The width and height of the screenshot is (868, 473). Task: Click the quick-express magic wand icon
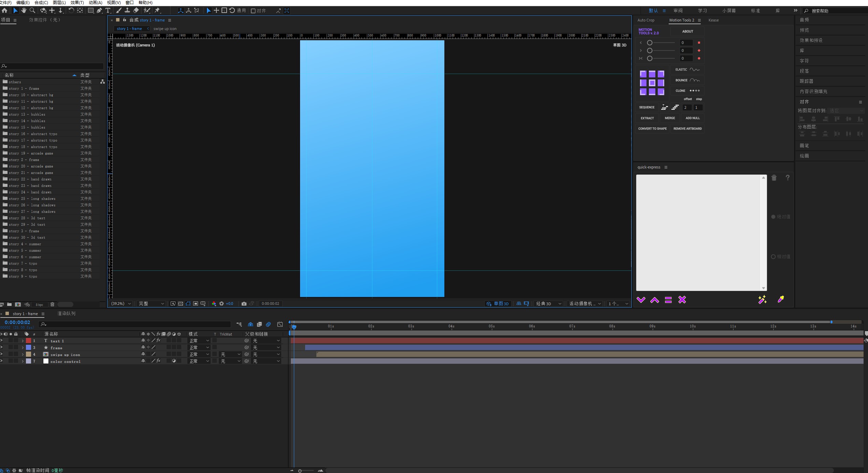point(762,299)
